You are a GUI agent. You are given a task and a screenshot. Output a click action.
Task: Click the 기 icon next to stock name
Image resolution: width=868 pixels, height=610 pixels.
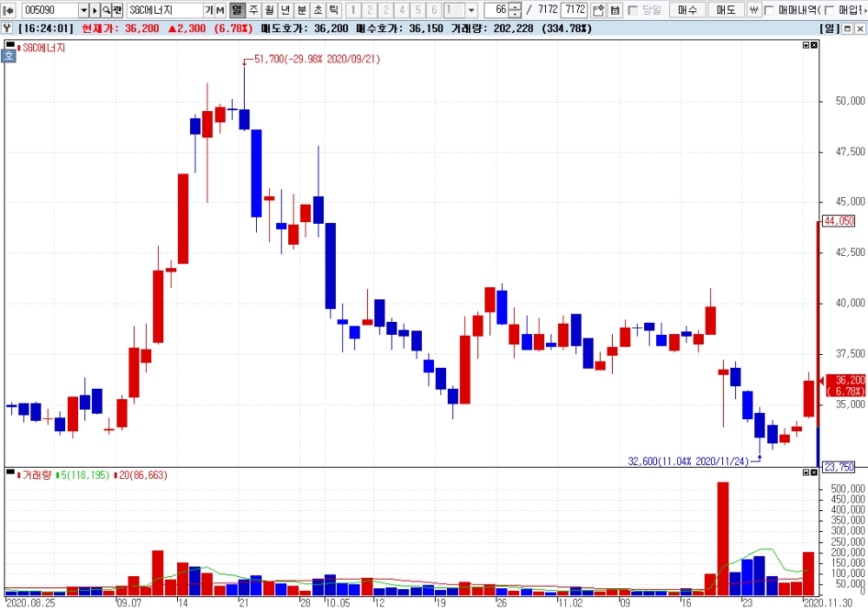coord(208,10)
